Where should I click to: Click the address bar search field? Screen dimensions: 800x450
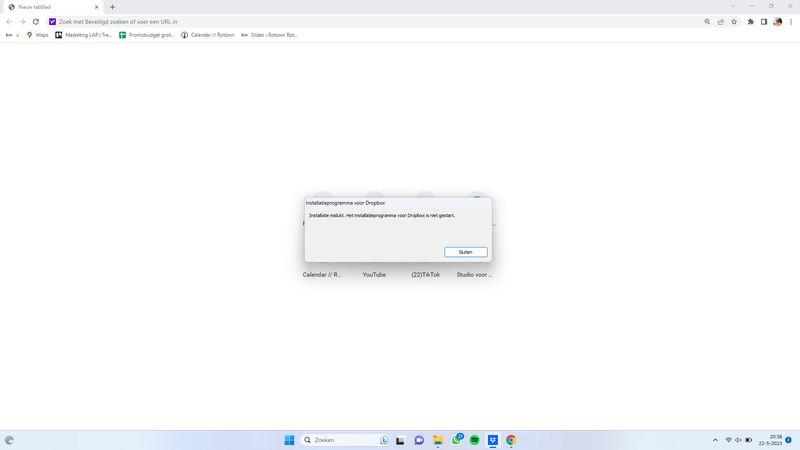(x=378, y=22)
